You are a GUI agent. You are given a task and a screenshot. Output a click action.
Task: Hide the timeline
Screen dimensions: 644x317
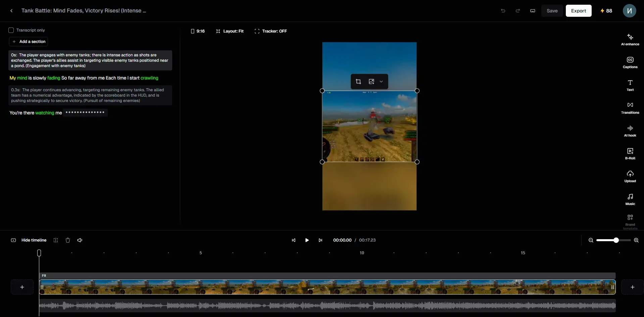pyautogui.click(x=29, y=240)
